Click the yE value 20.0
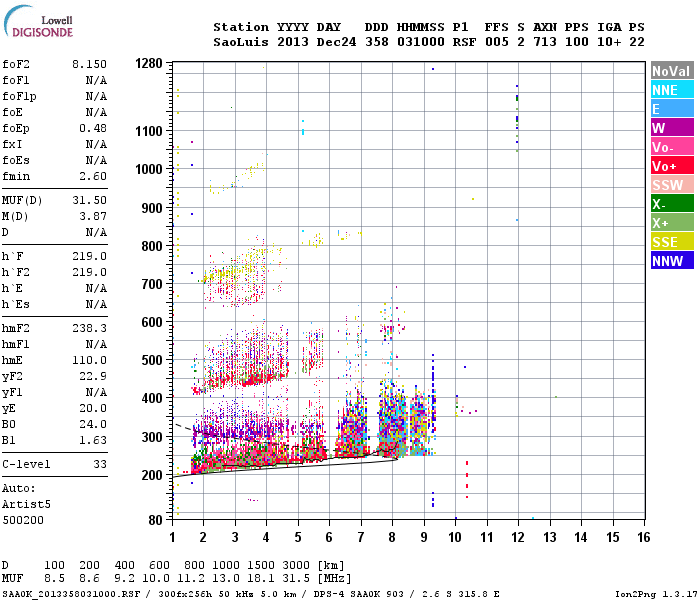700x600 pixels. pyautogui.click(x=93, y=408)
